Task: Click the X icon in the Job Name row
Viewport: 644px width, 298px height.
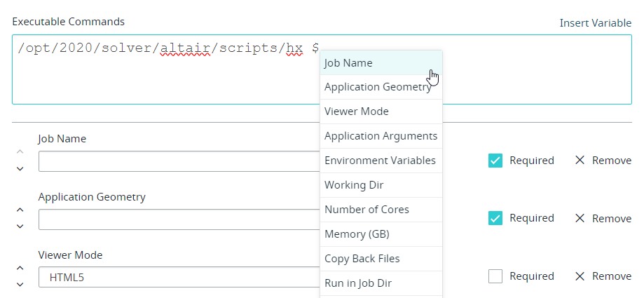Action: (x=580, y=161)
